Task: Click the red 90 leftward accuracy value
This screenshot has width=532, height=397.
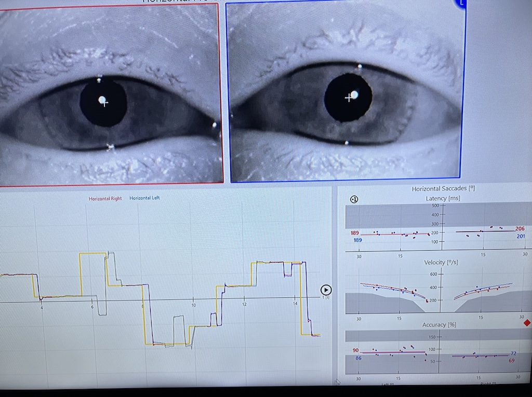Action: [356, 351]
